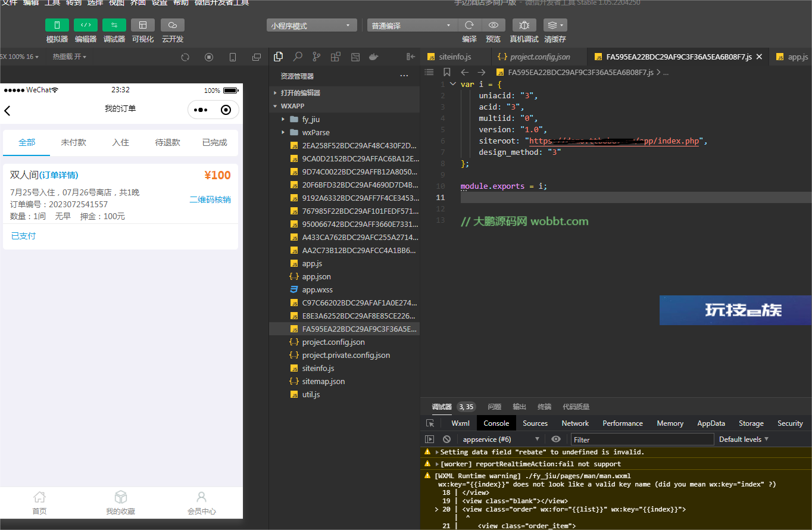Viewport: 812px width, 530px height.
Task: Open the Extensions blocks icon
Action: tap(336, 57)
